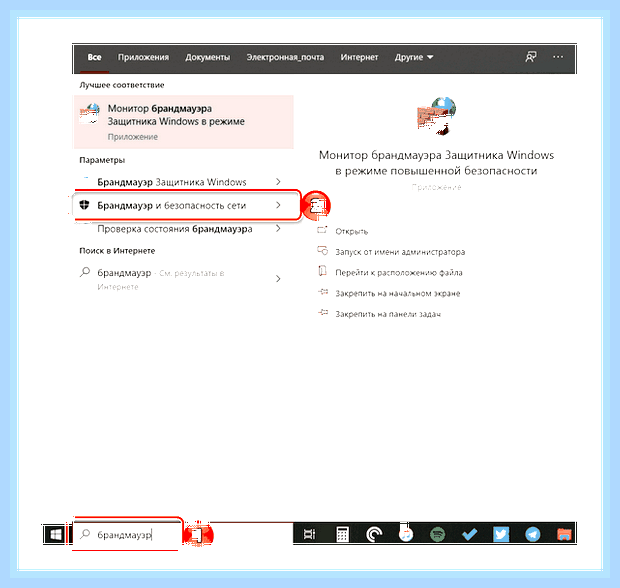The image size is (620, 588).
Task: Click Открыть in the preview pane
Action: point(351,231)
